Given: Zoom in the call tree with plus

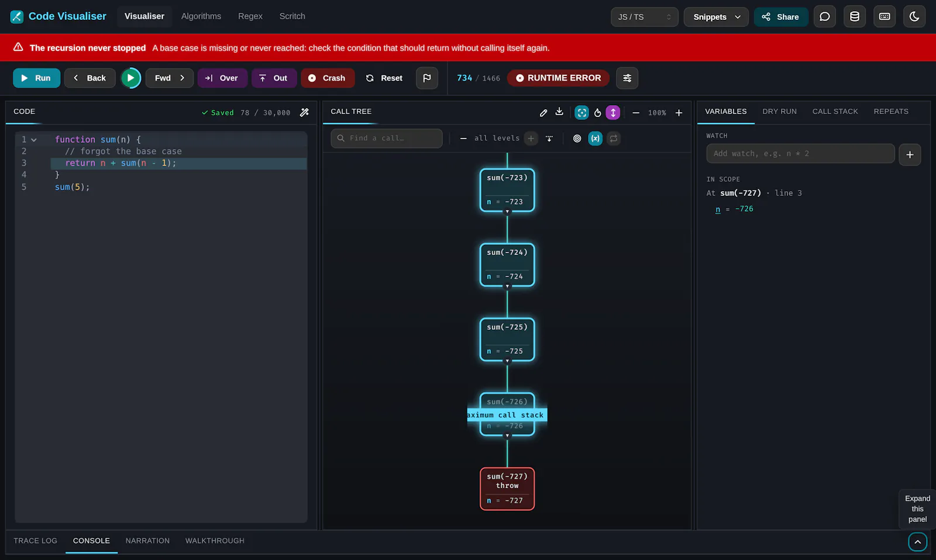Looking at the screenshot, I should click(679, 113).
